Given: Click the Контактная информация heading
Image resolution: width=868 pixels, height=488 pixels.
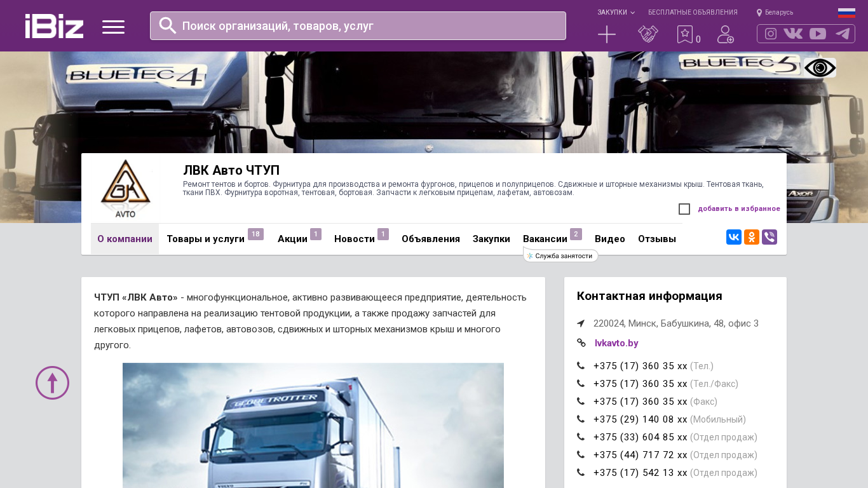Looking at the screenshot, I should 649,296.
